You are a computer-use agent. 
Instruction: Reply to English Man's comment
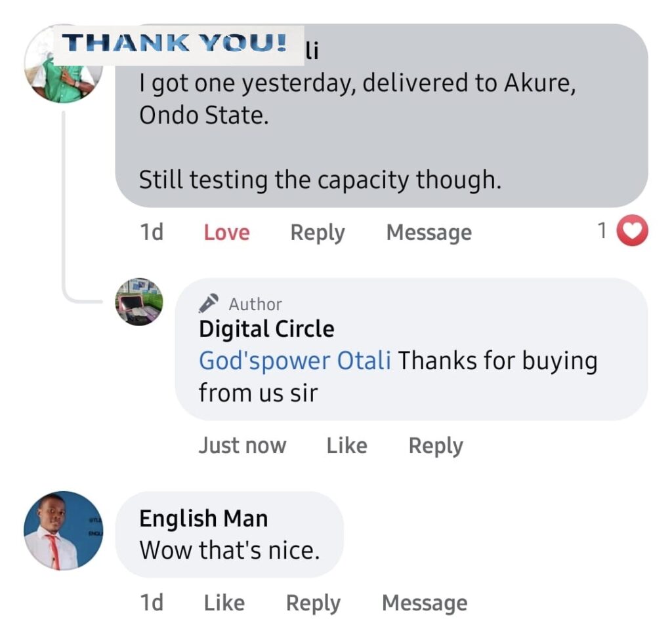click(x=313, y=603)
